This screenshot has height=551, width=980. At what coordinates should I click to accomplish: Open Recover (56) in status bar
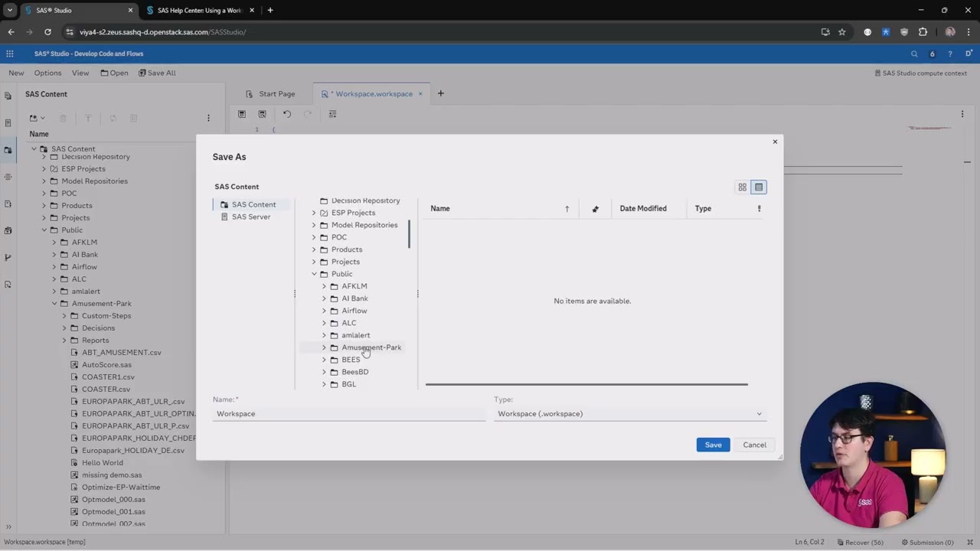click(x=859, y=543)
